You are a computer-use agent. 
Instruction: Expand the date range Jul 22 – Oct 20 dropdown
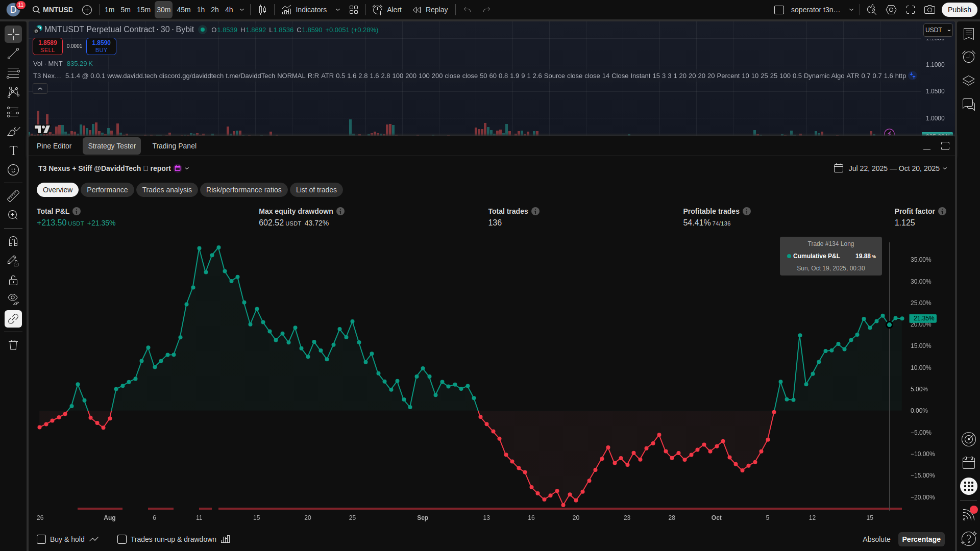coord(897,168)
